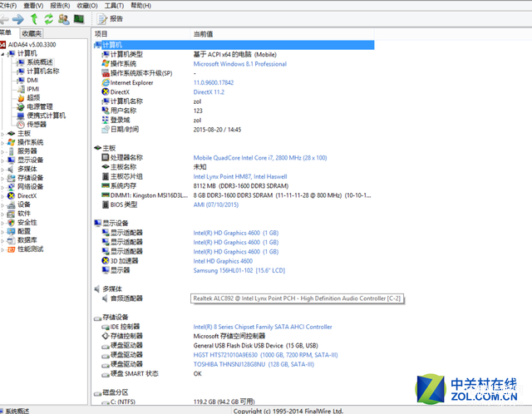Click the 3D 加速器 row icon
The width and height of the screenshot is (532, 414).
coord(106,260)
